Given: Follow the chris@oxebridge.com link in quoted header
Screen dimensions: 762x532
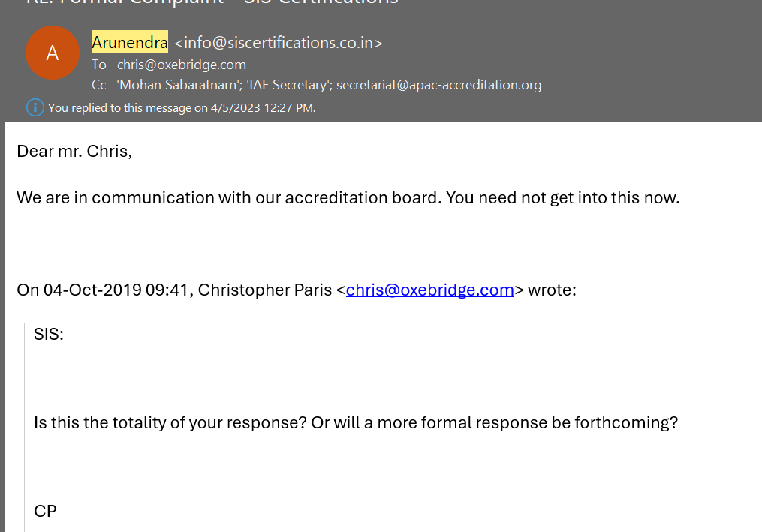Looking at the screenshot, I should pyautogui.click(x=429, y=290).
